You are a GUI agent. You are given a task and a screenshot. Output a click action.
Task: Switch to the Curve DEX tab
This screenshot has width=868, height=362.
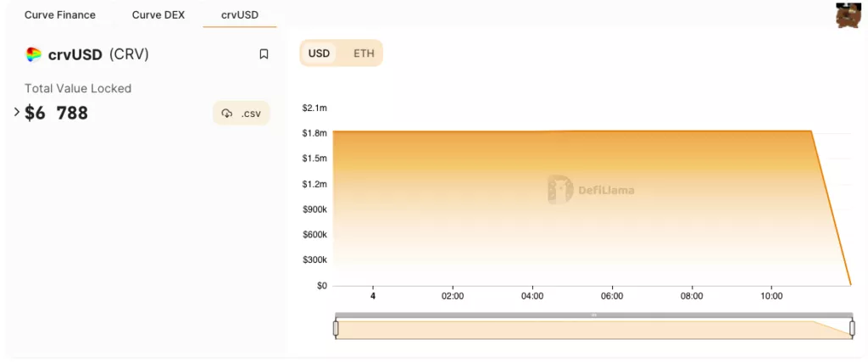coord(159,14)
